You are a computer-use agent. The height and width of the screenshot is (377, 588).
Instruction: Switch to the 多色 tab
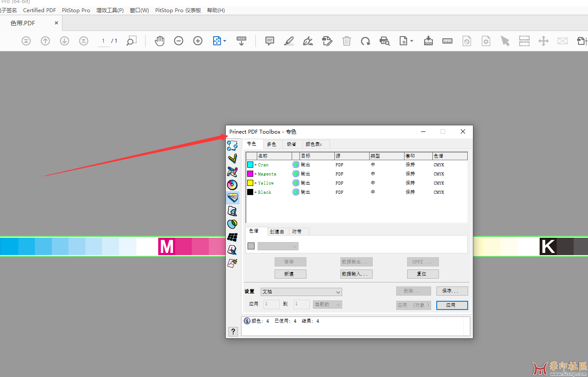[272, 144]
